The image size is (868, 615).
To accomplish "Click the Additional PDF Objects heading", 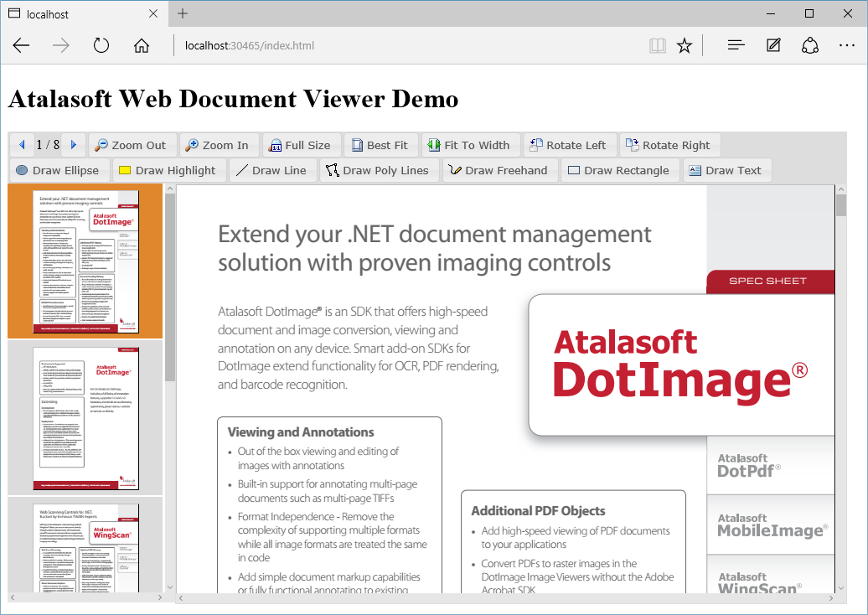I will tap(538, 511).
